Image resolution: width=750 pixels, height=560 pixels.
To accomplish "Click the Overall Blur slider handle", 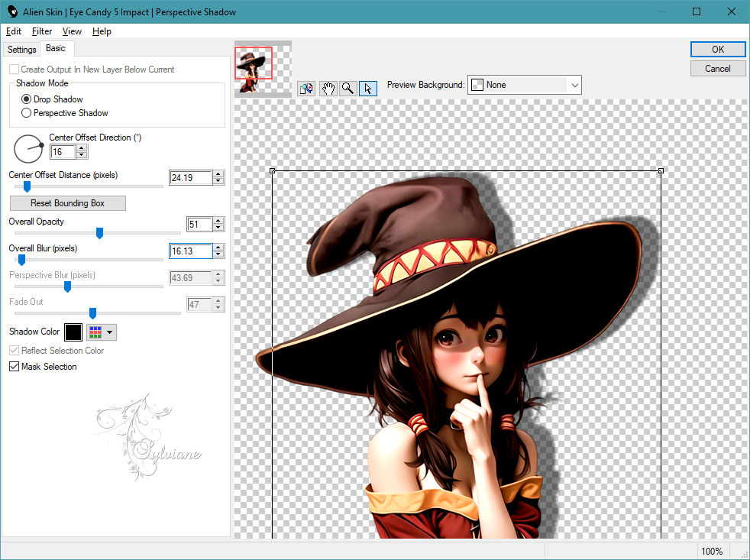I will tap(21, 260).
